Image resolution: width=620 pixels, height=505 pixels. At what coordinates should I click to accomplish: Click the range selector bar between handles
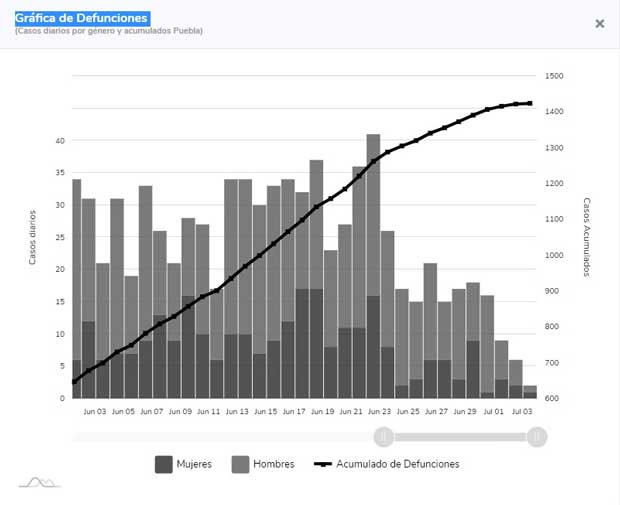(x=460, y=437)
